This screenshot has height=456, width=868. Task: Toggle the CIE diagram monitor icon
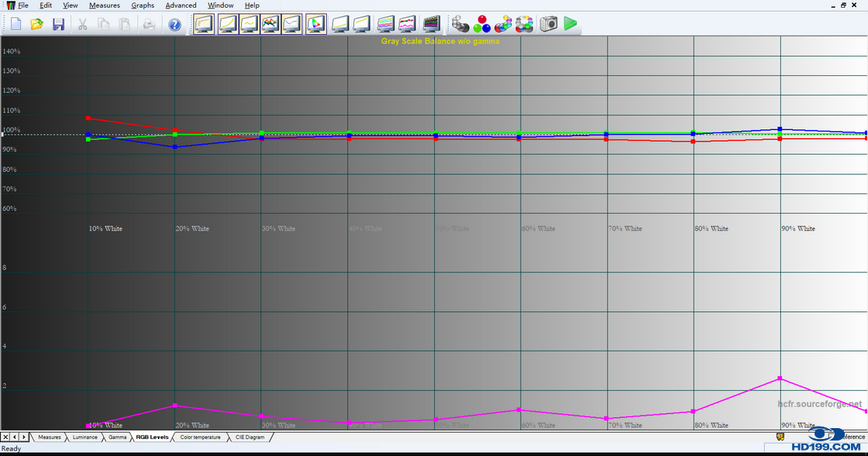point(315,24)
